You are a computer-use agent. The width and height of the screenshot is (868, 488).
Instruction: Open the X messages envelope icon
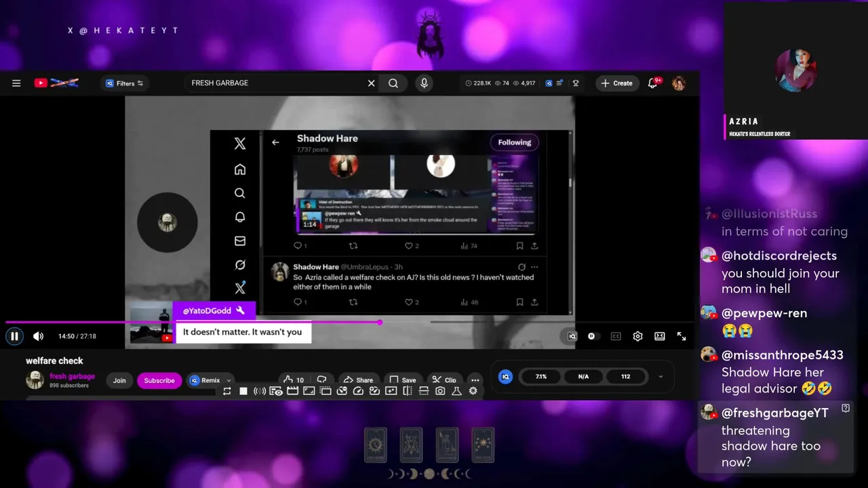coord(240,241)
